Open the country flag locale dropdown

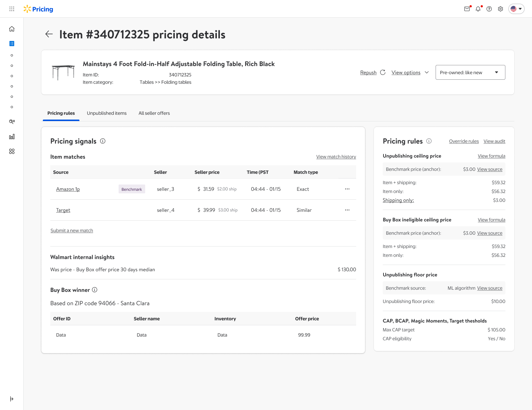pos(516,9)
